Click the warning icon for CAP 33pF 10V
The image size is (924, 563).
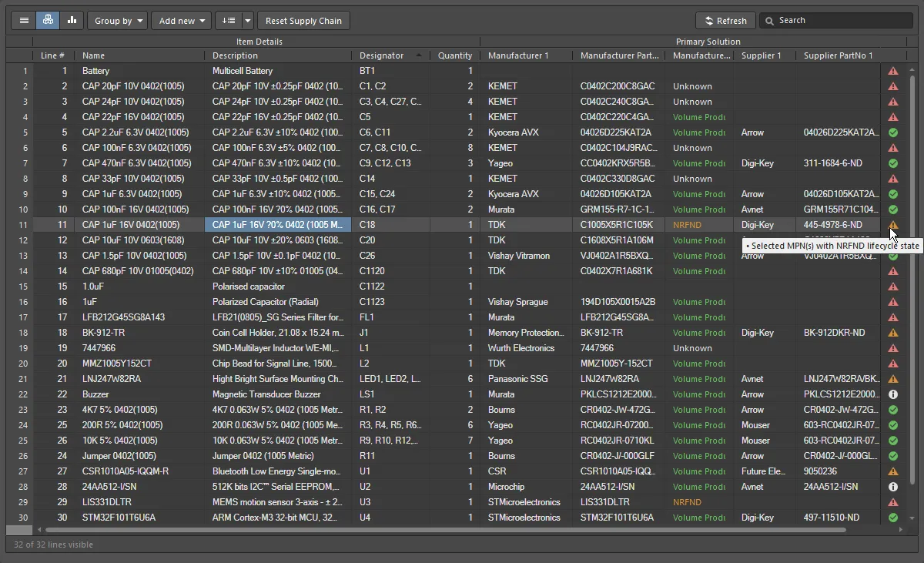click(x=893, y=179)
